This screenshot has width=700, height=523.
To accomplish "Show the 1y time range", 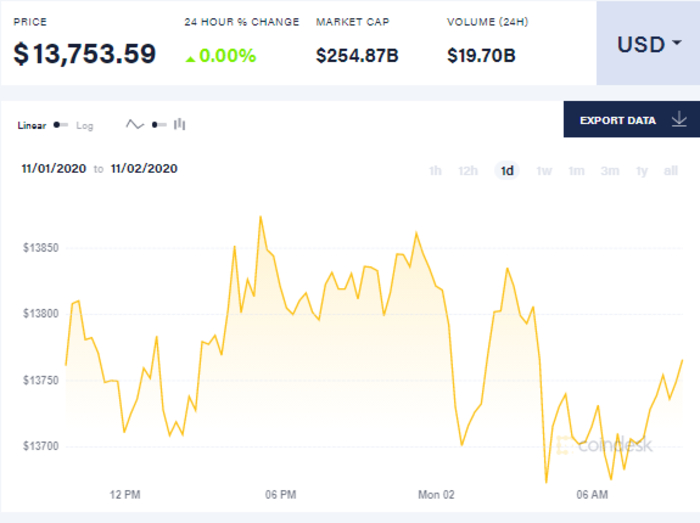I will [641, 171].
